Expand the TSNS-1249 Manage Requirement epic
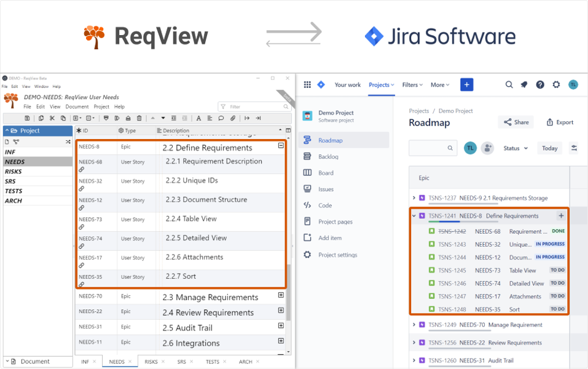 (x=414, y=325)
